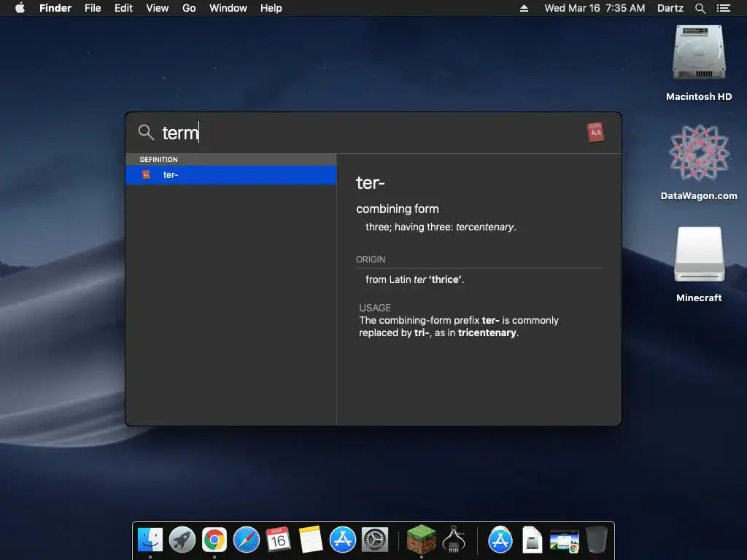Open Minecraft grass block in Dock

click(421, 540)
